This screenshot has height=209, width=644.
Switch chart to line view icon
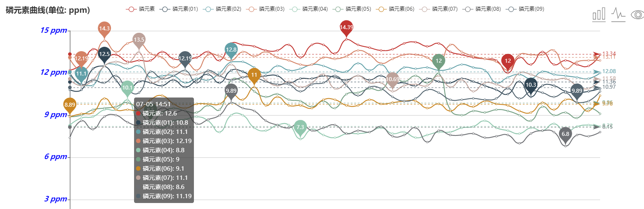pyautogui.click(x=618, y=14)
